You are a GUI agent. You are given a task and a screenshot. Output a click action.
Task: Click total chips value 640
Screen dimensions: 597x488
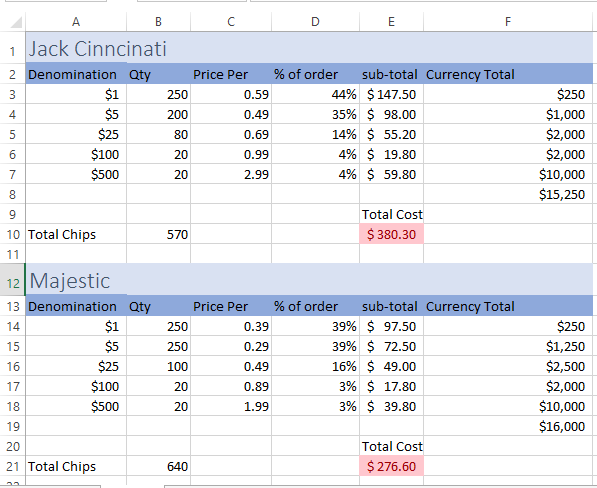coord(158,466)
